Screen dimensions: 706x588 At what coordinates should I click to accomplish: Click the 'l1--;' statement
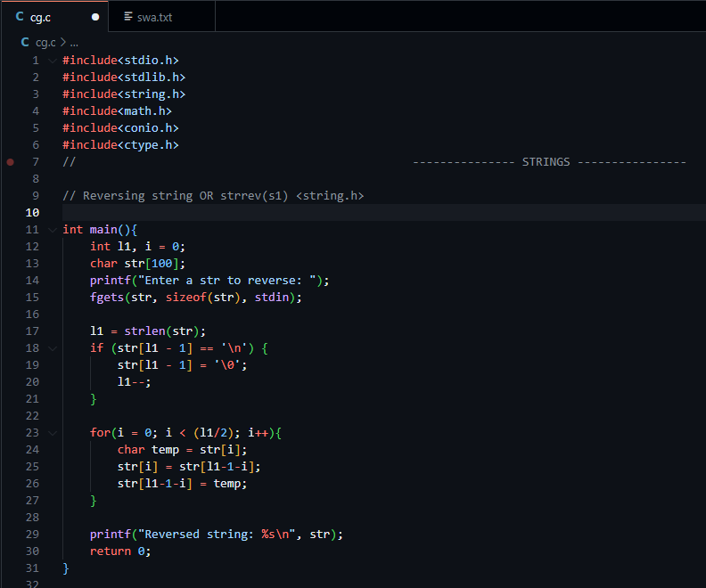point(134,382)
